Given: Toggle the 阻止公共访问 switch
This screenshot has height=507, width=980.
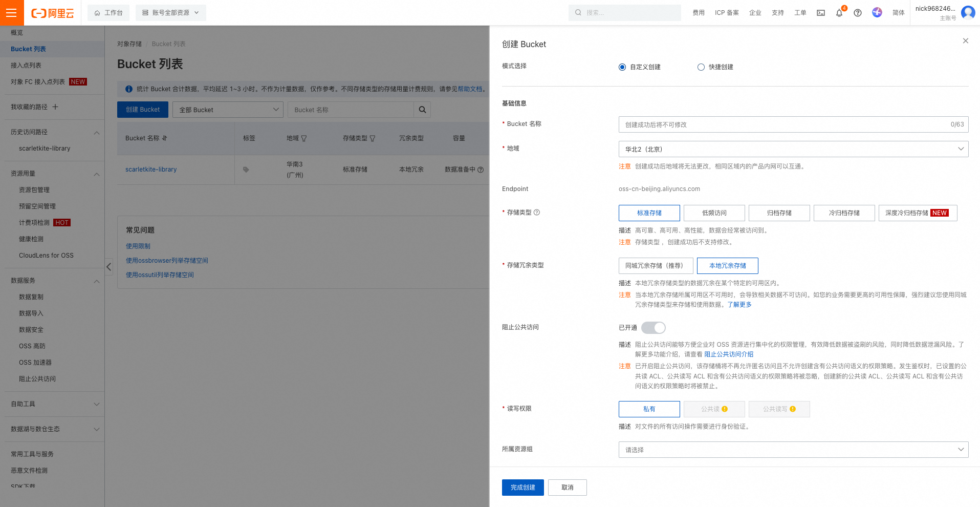Looking at the screenshot, I should tap(654, 328).
